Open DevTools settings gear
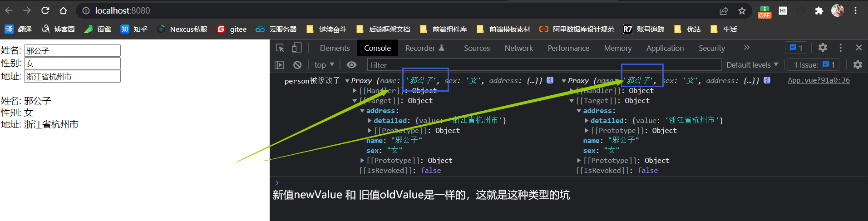868x221 pixels. coord(823,47)
